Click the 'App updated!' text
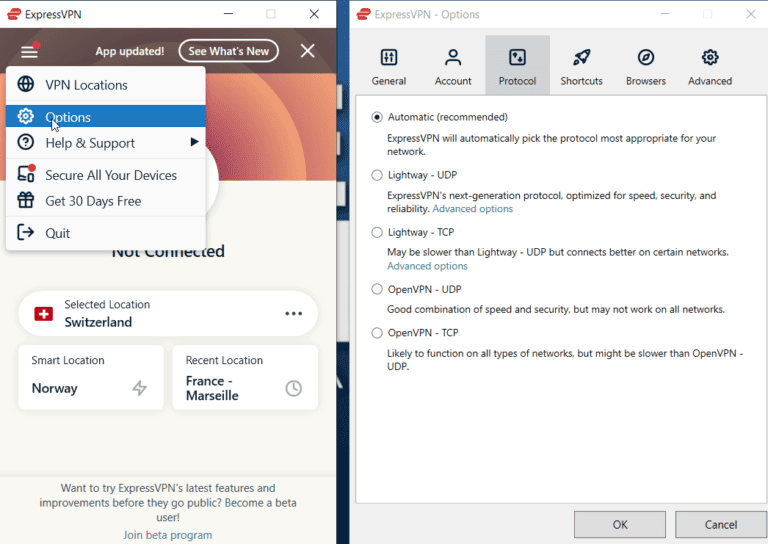This screenshot has height=544, width=768. [130, 51]
